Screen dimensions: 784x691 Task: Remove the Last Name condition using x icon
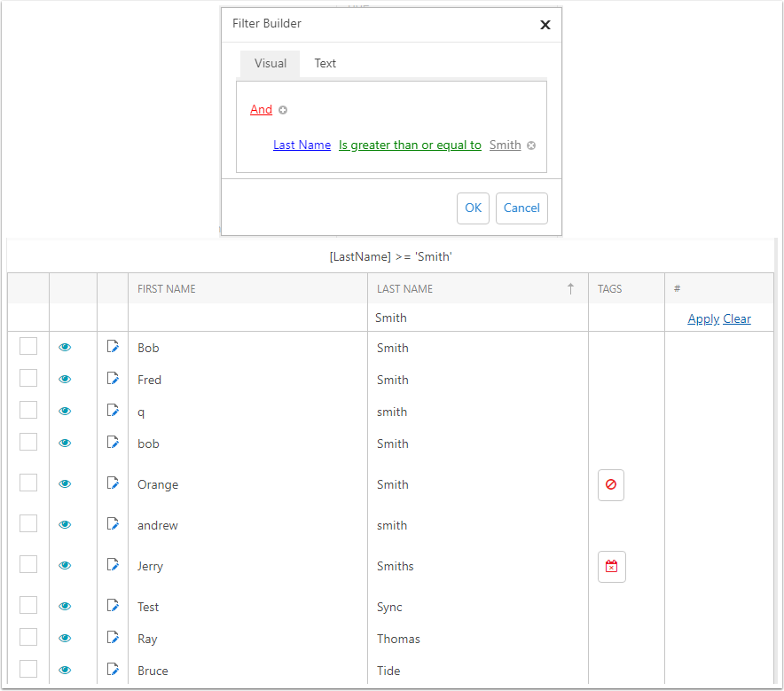(x=531, y=145)
